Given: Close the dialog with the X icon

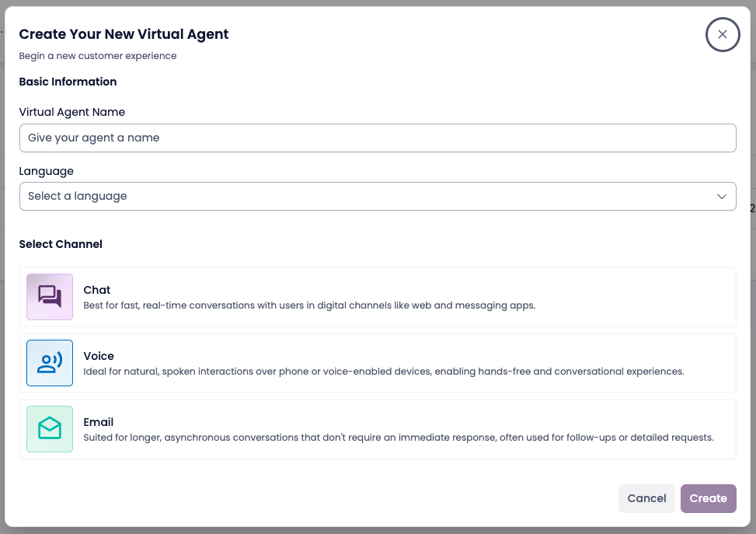Looking at the screenshot, I should pyautogui.click(x=723, y=34).
